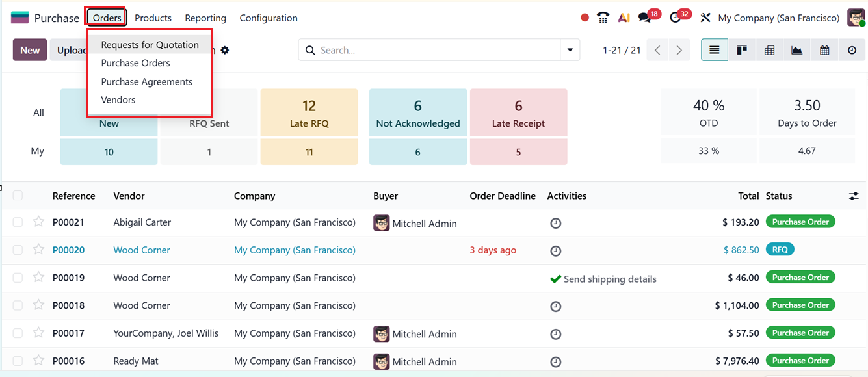Select the Late RFQ card showing 12
This screenshot has width=868, height=377.
click(x=309, y=112)
